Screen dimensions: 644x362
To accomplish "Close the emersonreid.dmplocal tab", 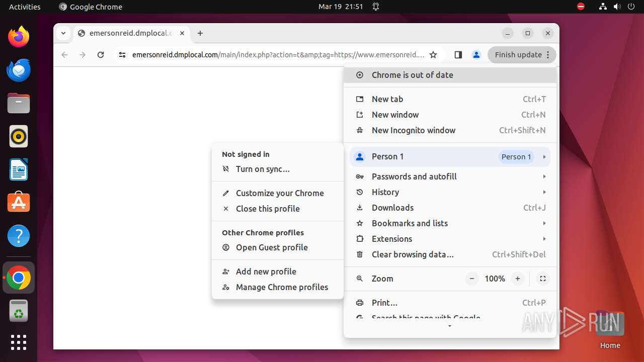I will tap(182, 33).
